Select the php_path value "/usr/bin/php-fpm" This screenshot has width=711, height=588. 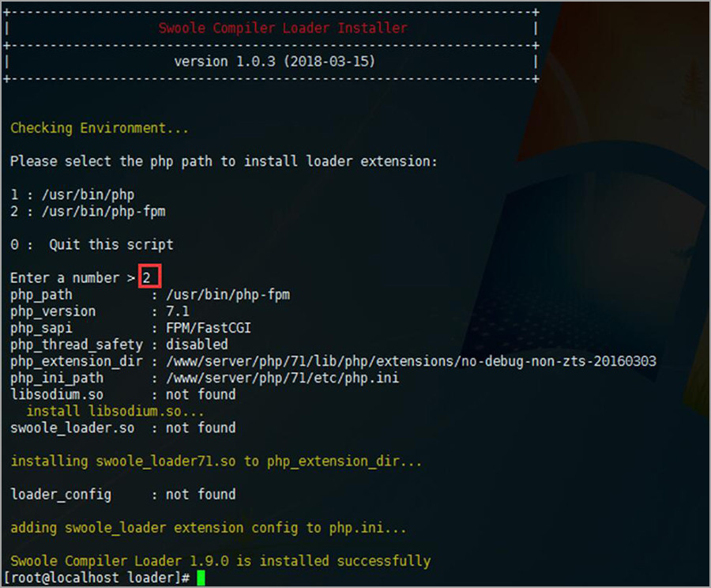228,296
